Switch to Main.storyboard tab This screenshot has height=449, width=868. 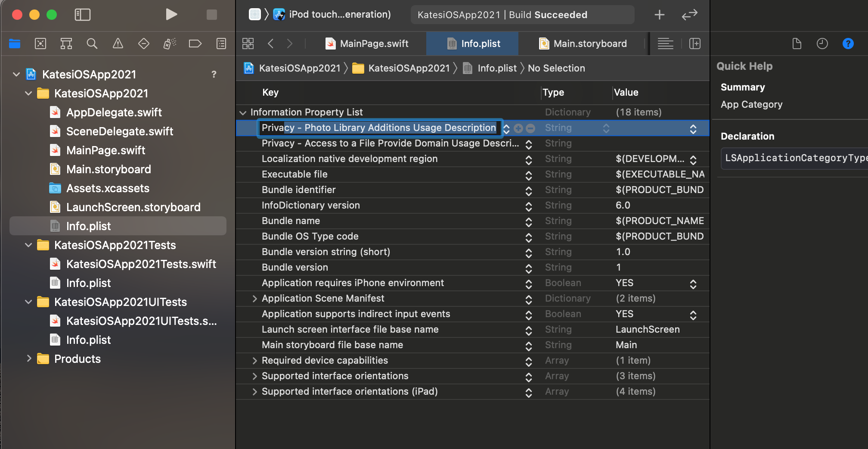coord(583,44)
